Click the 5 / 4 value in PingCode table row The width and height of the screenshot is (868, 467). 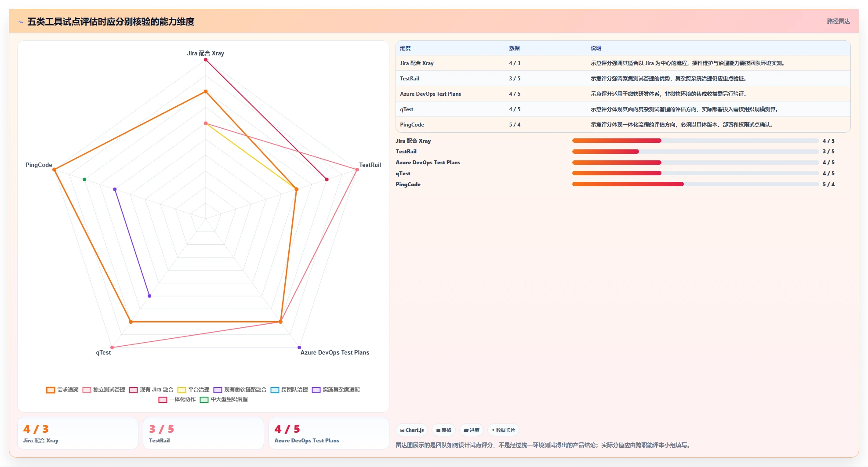tap(515, 125)
